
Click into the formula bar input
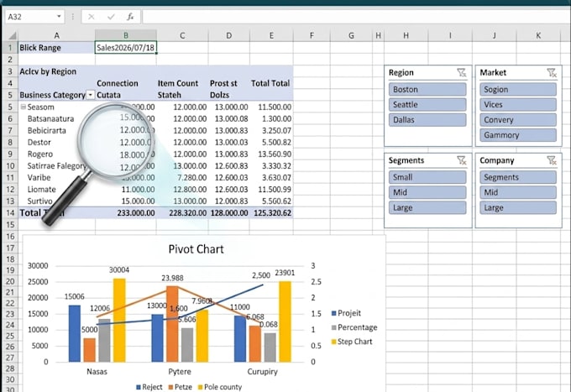[x=355, y=17]
